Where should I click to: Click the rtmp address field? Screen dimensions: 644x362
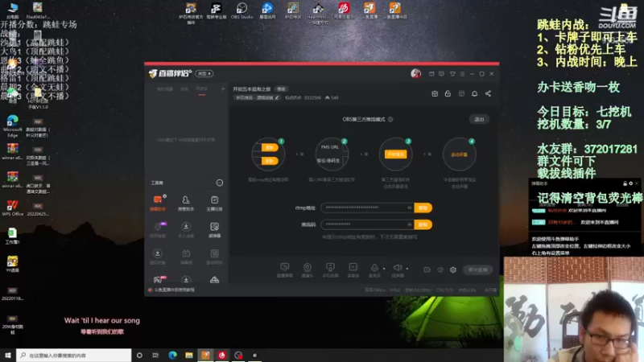pyautogui.click(x=367, y=208)
